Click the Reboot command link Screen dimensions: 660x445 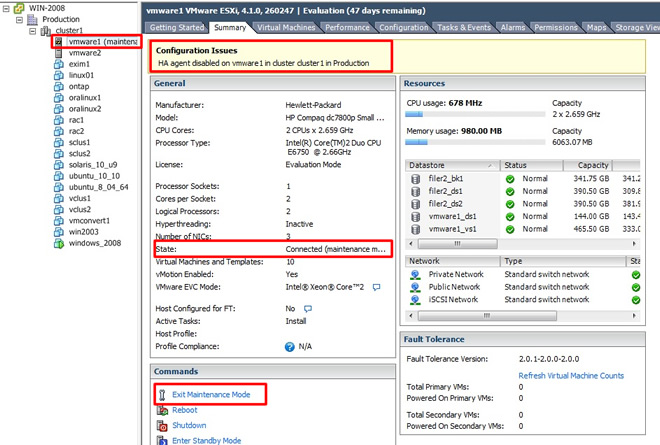[184, 410]
